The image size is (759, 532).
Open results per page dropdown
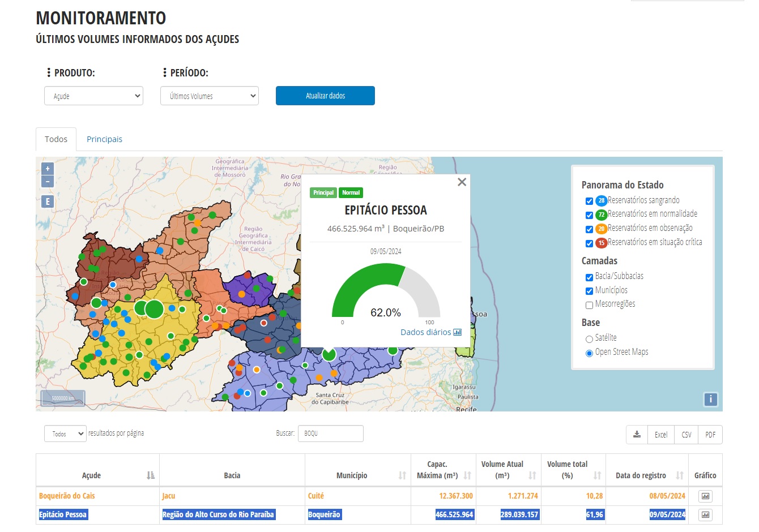(x=65, y=434)
